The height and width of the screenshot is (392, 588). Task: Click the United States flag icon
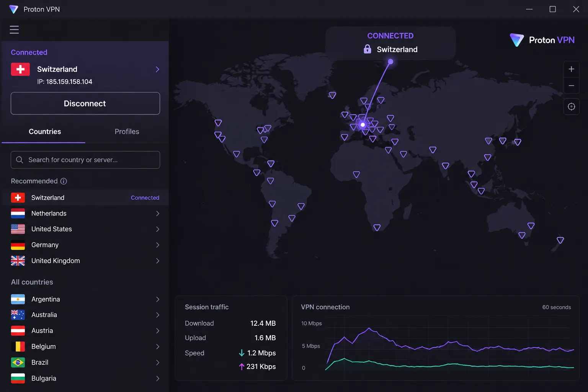(18, 229)
